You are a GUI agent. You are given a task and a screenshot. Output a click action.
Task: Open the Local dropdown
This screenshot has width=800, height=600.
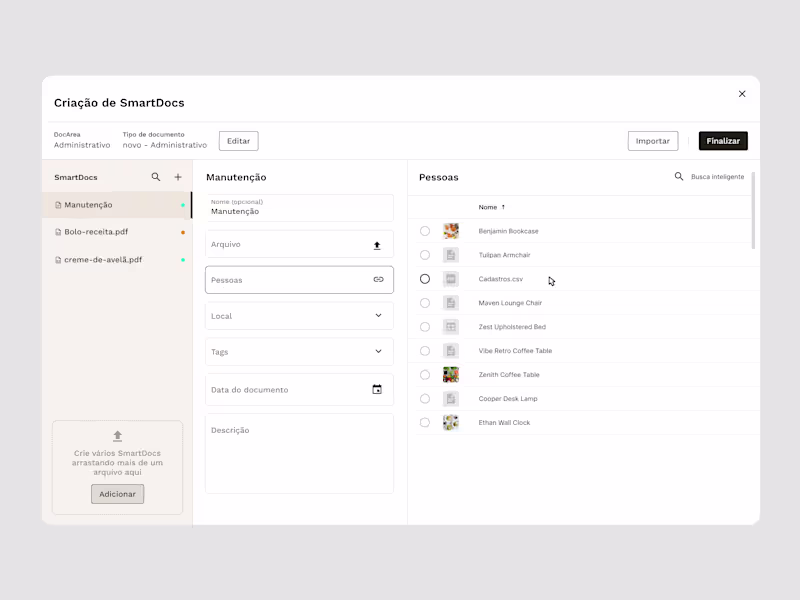[299, 315]
